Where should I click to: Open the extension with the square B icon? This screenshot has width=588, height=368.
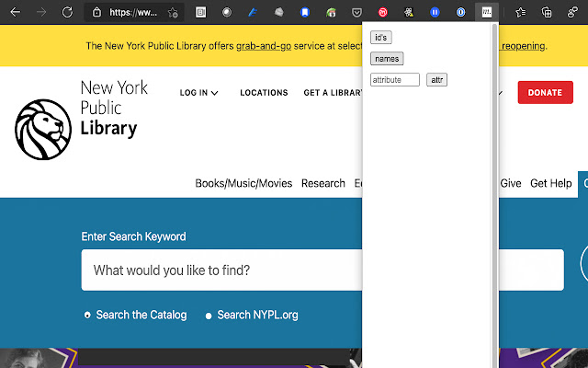(x=200, y=12)
